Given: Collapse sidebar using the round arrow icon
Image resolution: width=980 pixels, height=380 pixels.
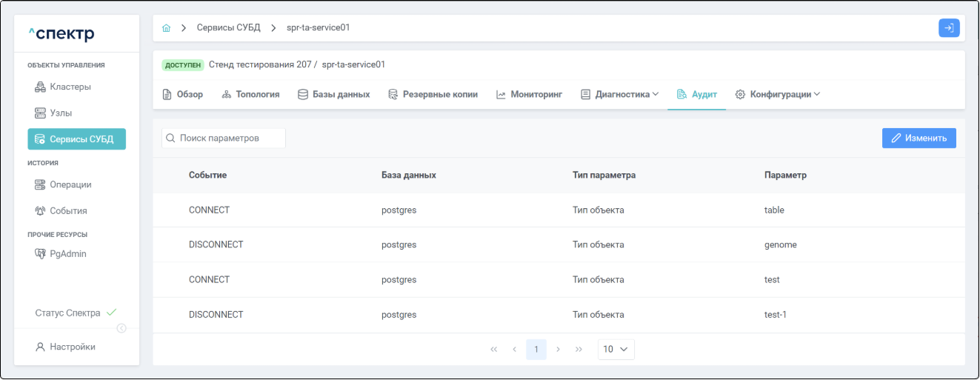Looking at the screenshot, I should [121, 328].
